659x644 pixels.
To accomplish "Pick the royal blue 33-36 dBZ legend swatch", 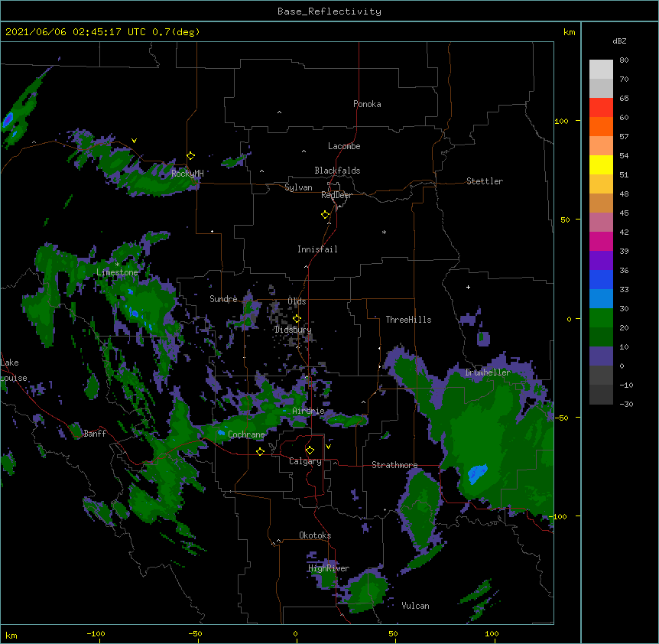I will [x=601, y=280].
